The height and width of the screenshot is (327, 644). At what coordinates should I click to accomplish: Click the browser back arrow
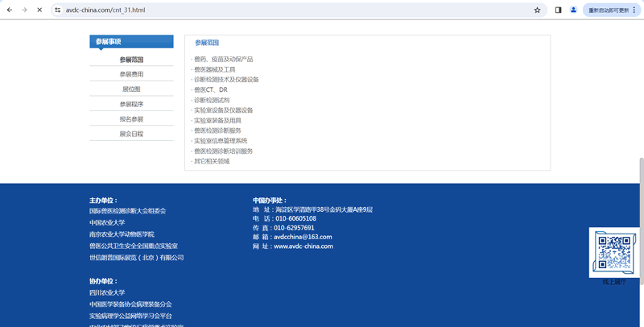[x=10, y=10]
